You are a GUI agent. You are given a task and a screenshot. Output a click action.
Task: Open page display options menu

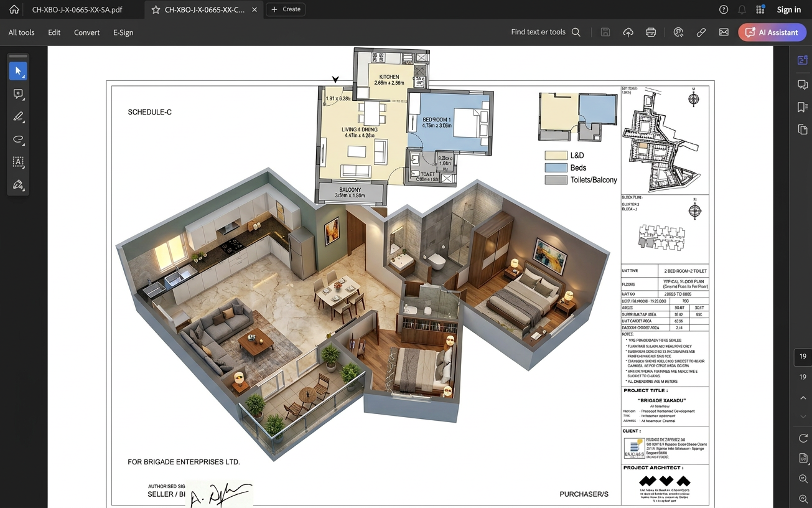(803, 458)
